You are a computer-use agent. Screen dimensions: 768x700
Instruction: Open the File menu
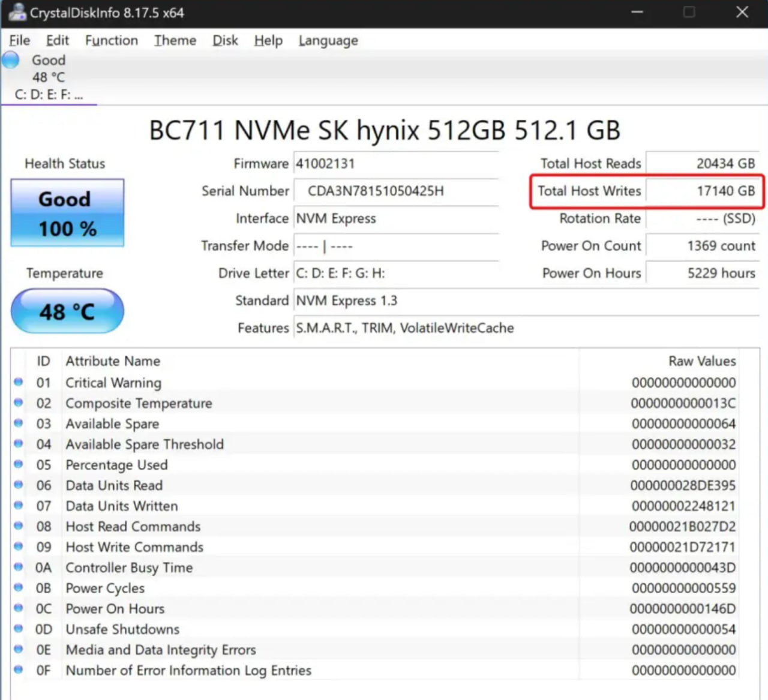20,40
